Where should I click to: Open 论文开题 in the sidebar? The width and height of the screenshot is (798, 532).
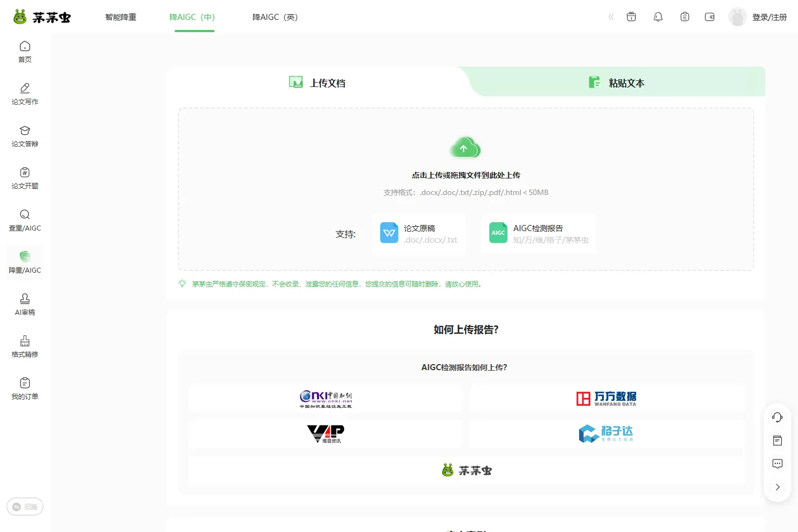tap(25, 178)
